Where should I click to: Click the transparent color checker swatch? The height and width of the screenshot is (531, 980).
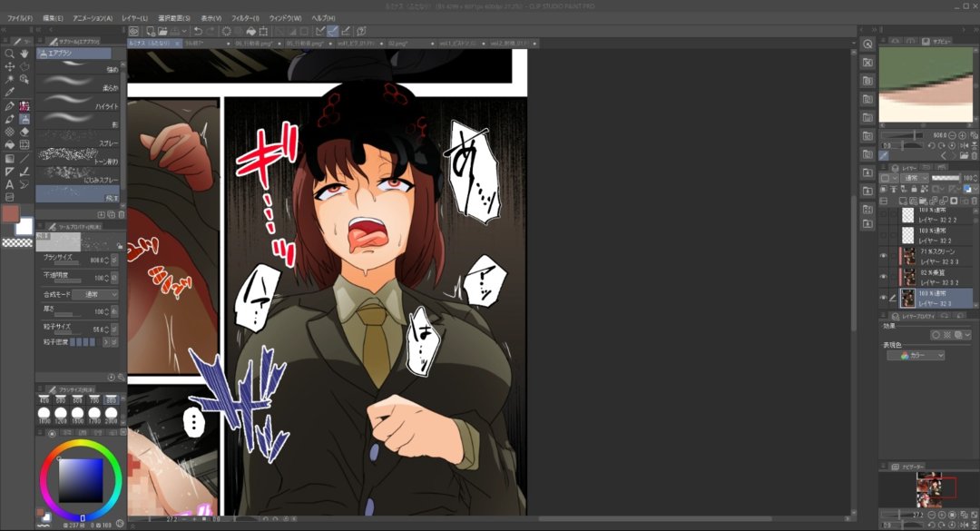point(17,242)
